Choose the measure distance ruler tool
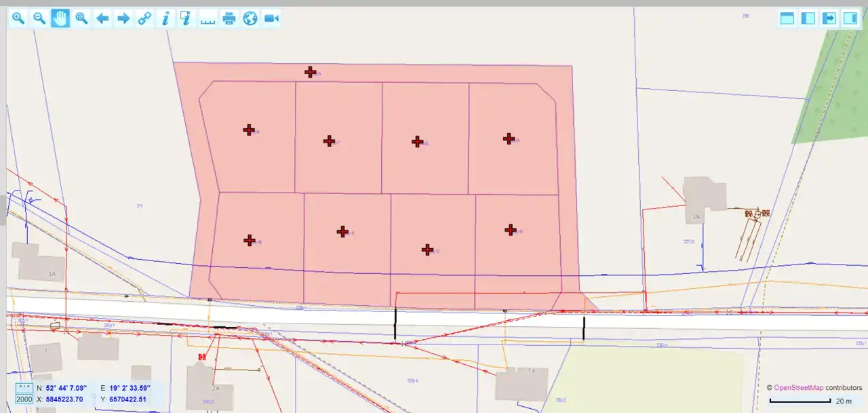This screenshot has height=413, width=868. [x=208, y=18]
